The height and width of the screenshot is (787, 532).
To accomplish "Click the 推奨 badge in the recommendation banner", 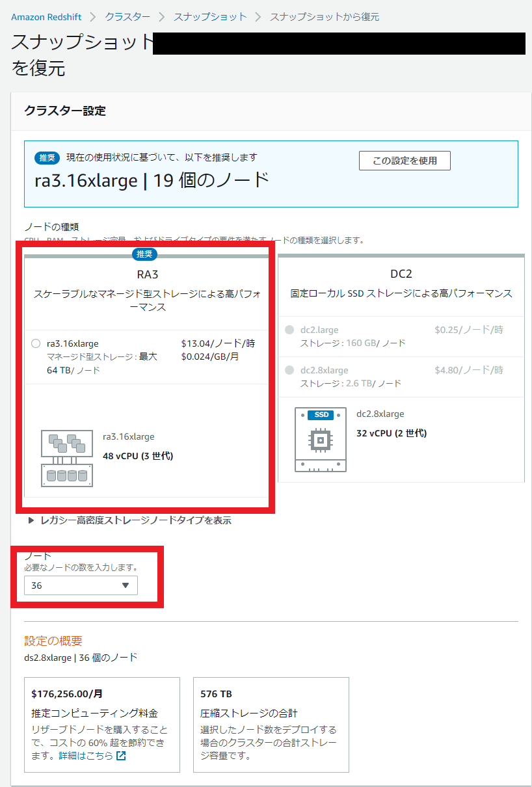I will click(x=47, y=158).
